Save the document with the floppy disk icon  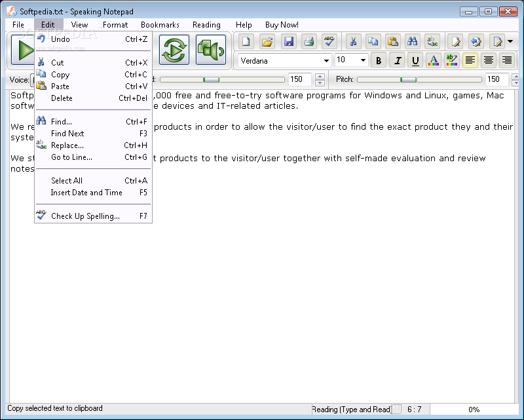tap(288, 41)
